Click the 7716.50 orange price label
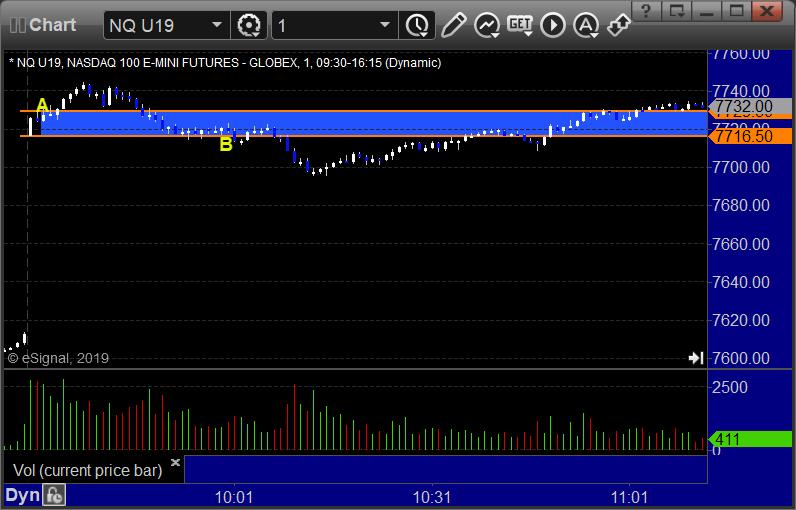Screen dimensions: 796x510 point(750,136)
